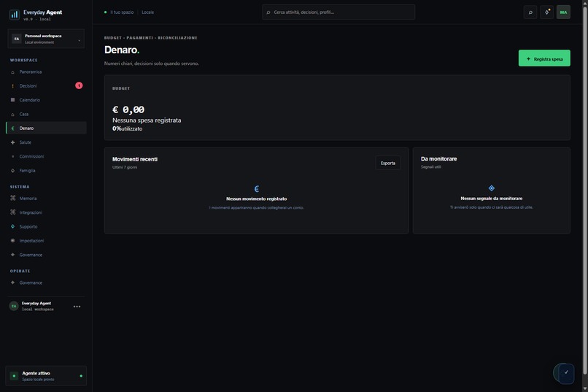Click the top-right search icon button
Image resolution: width=588 pixels, height=392 pixels.
point(530,12)
